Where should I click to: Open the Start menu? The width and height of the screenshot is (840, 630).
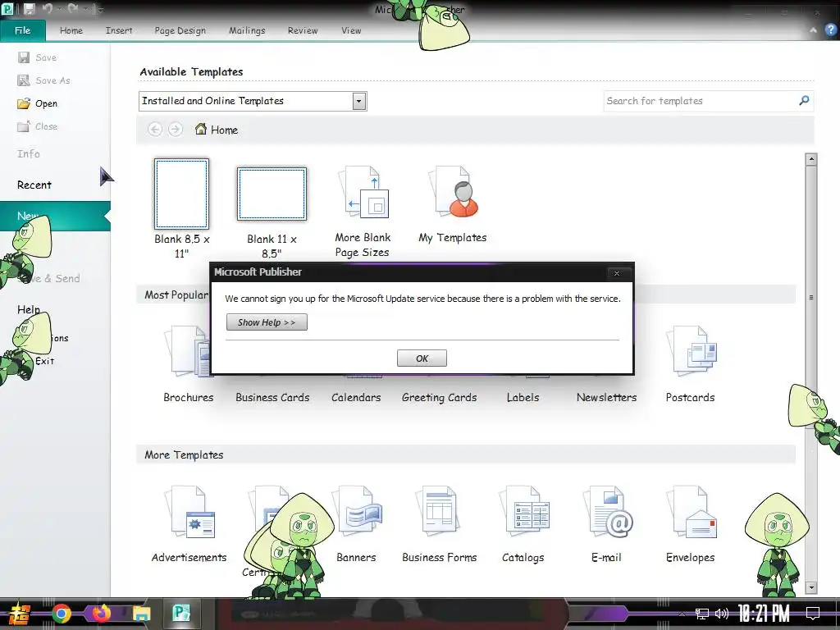(20, 614)
